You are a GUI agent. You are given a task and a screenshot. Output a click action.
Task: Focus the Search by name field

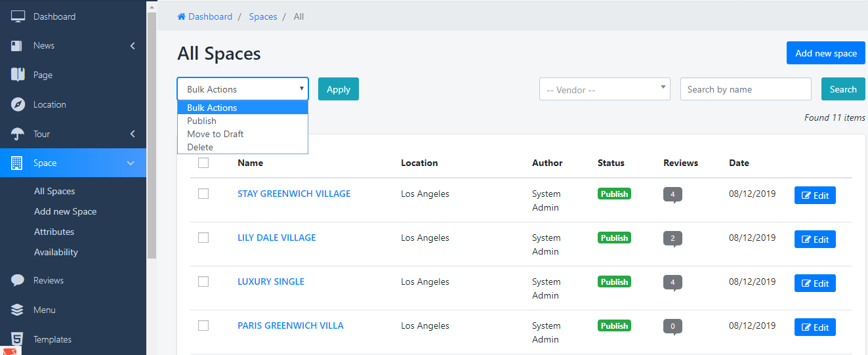tap(745, 89)
